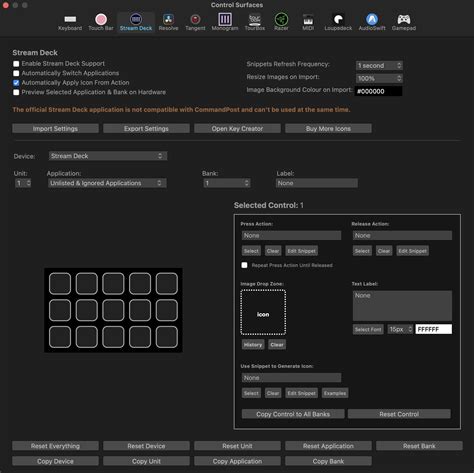
Task: Toggle Automatically Switch Applications
Action: [x=16, y=73]
